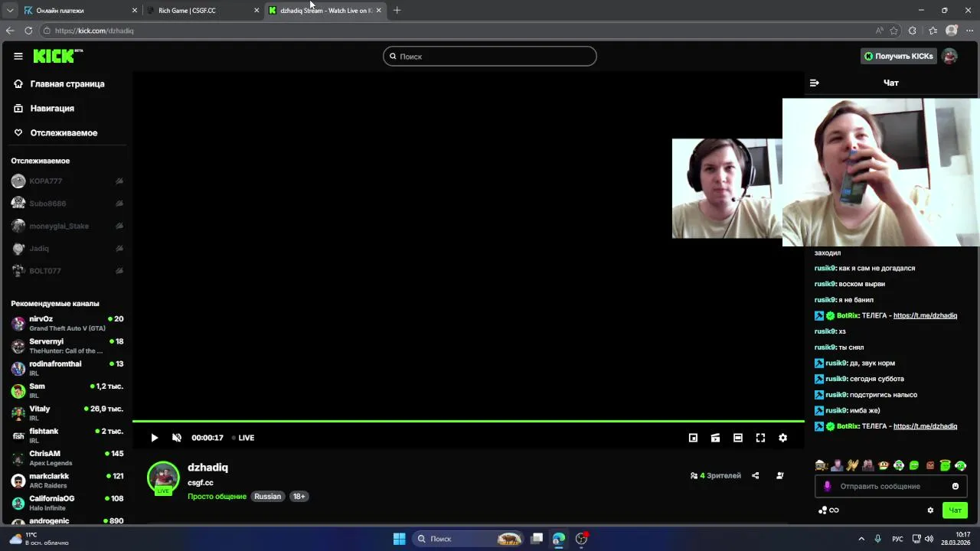
Task: Switch to Онлайн платежи browser tab
Action: [x=80, y=11]
